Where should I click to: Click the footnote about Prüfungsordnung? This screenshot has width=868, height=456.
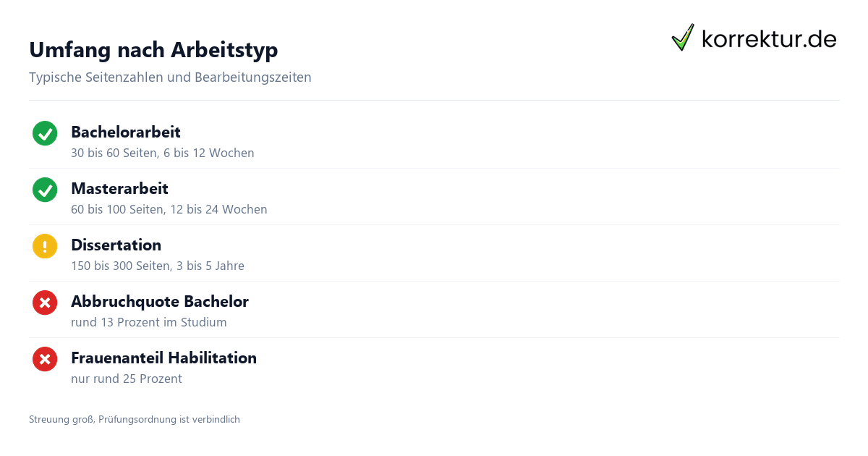[x=135, y=419]
